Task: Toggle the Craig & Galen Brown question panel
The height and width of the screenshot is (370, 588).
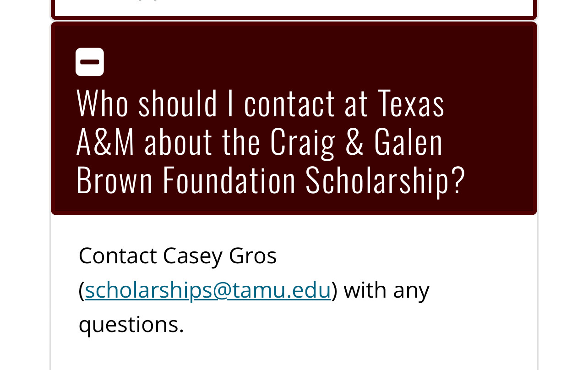Action: tap(294, 118)
